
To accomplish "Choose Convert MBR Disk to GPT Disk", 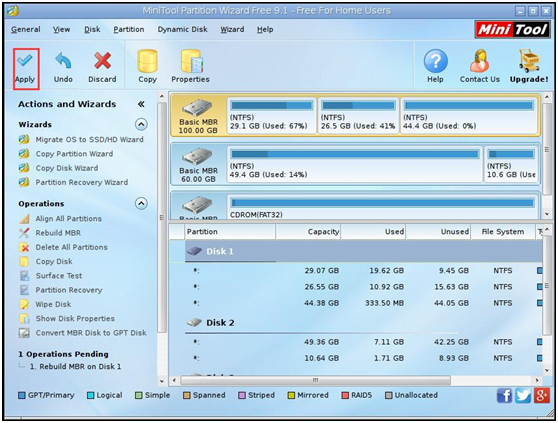I will click(83, 333).
